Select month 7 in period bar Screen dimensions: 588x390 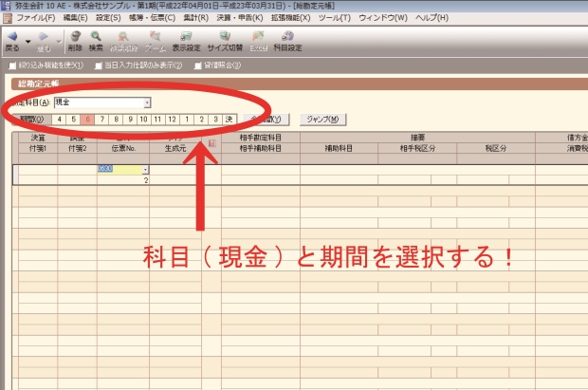101,120
